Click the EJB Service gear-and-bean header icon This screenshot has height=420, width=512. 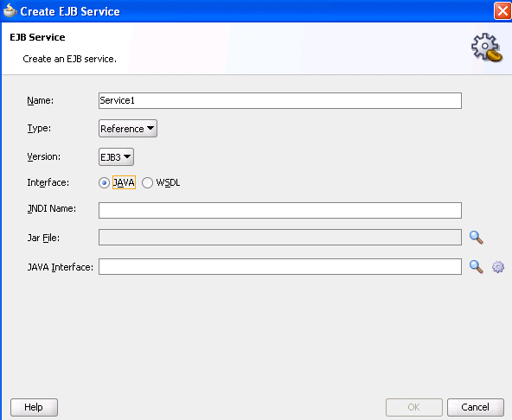[487, 48]
